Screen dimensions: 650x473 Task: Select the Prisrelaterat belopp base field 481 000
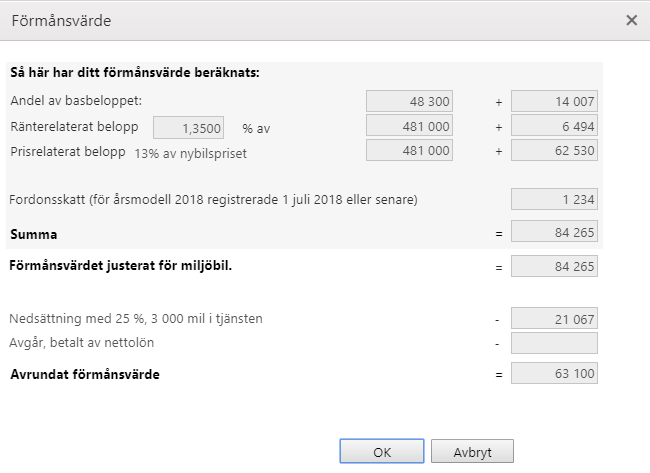[x=409, y=150]
